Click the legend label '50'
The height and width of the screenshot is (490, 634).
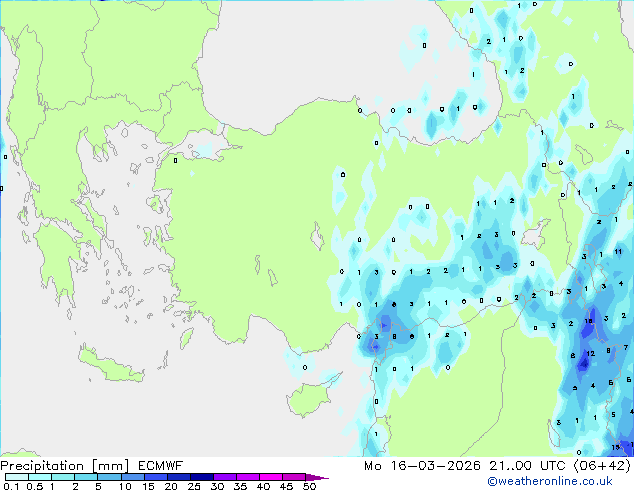pos(310,486)
